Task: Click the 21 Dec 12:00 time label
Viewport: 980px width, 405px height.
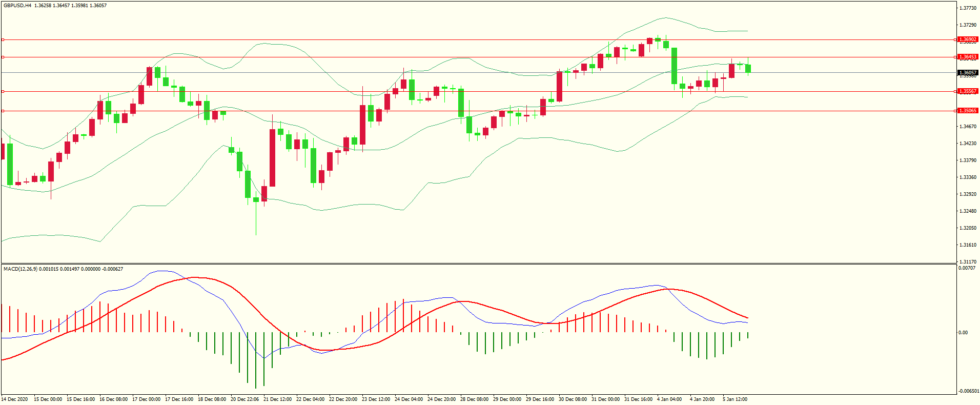Action: (277, 399)
